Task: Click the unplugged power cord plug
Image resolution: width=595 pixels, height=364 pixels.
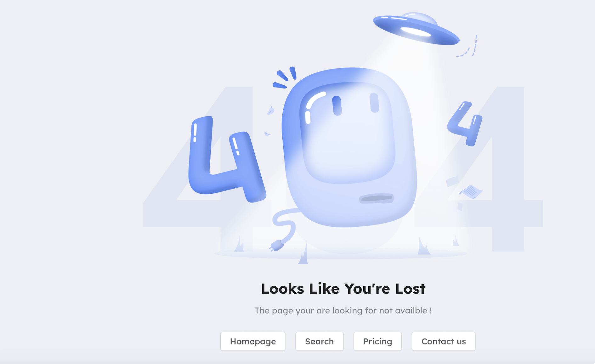Action: pyautogui.click(x=276, y=245)
